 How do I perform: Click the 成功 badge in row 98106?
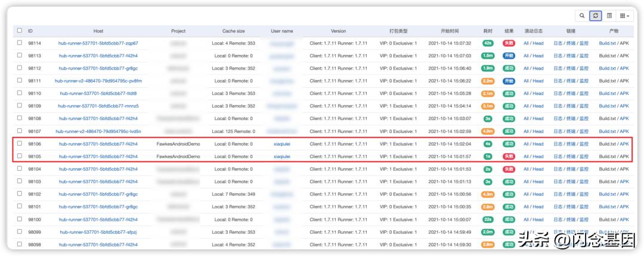point(509,144)
